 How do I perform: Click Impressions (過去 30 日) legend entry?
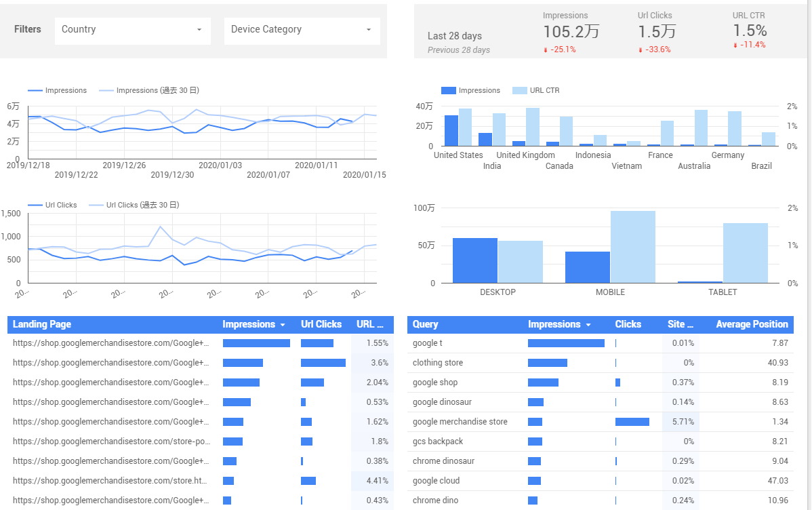149,90
